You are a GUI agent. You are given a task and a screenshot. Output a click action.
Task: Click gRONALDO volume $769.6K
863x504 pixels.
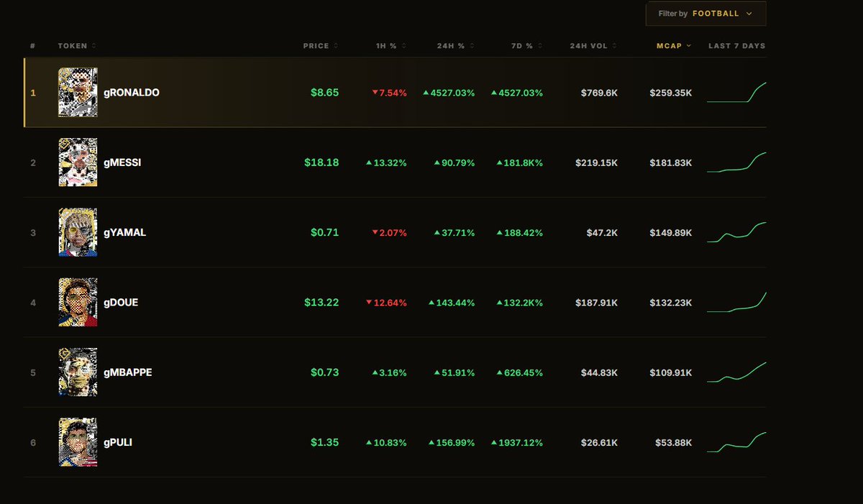tap(598, 93)
